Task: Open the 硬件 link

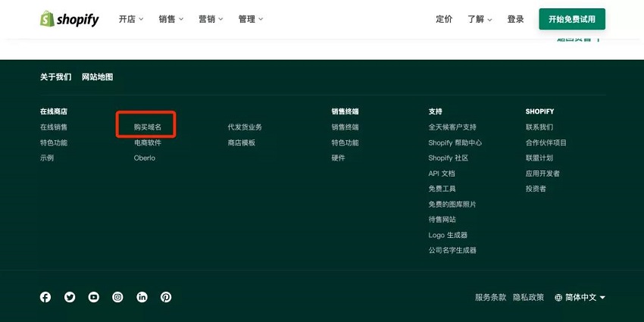Action: click(x=339, y=158)
